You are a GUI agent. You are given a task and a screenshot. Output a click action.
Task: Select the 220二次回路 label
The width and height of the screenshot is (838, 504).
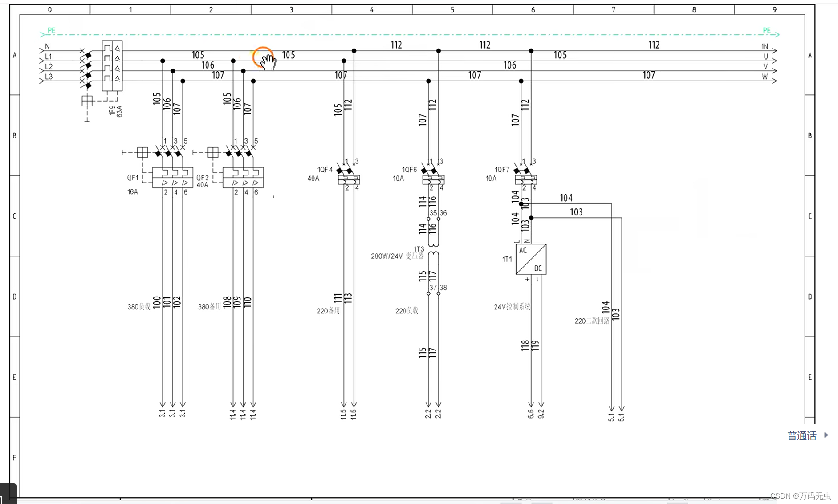[x=592, y=321]
